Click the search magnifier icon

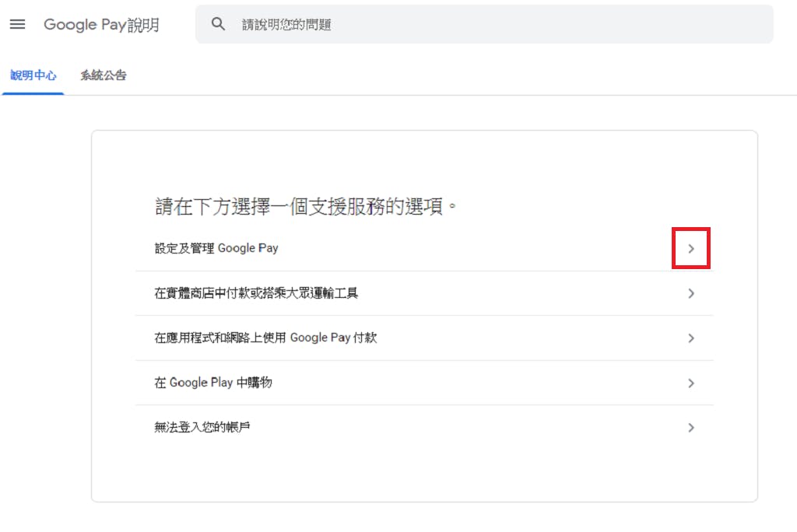(x=218, y=24)
